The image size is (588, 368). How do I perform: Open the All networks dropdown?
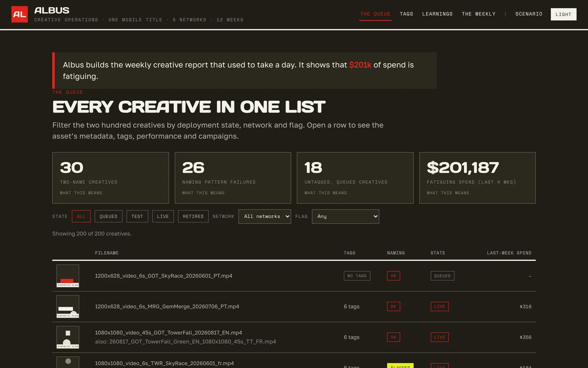(265, 216)
